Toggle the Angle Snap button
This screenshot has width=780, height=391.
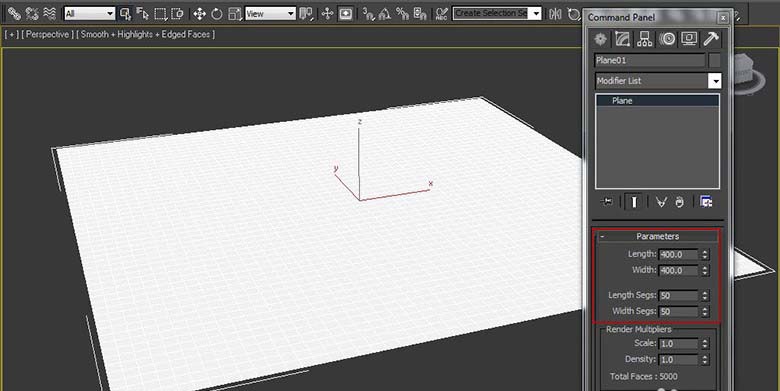click(x=385, y=14)
